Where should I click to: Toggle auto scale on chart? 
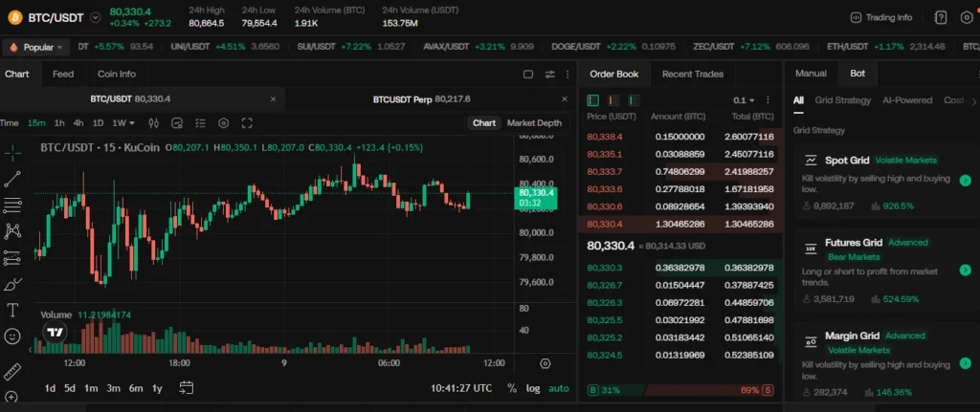pyautogui.click(x=559, y=388)
